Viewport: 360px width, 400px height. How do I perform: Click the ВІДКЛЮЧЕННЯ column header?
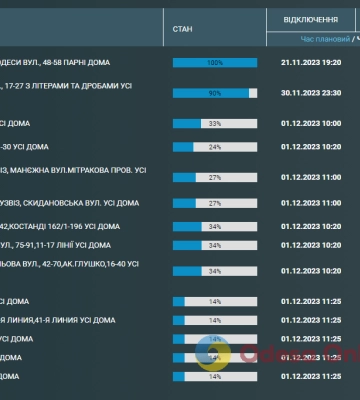(x=311, y=20)
